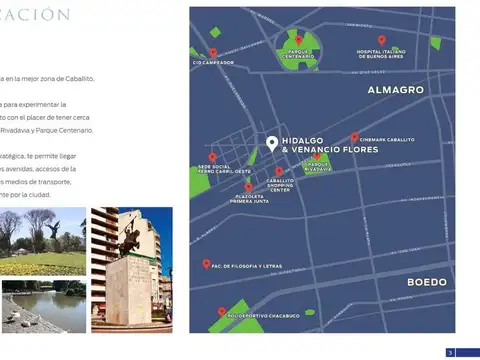Image resolution: width=480 pixels, height=360 pixels.
Task: Click the Polideportivo Chacabuco red pin
Action: (222, 312)
